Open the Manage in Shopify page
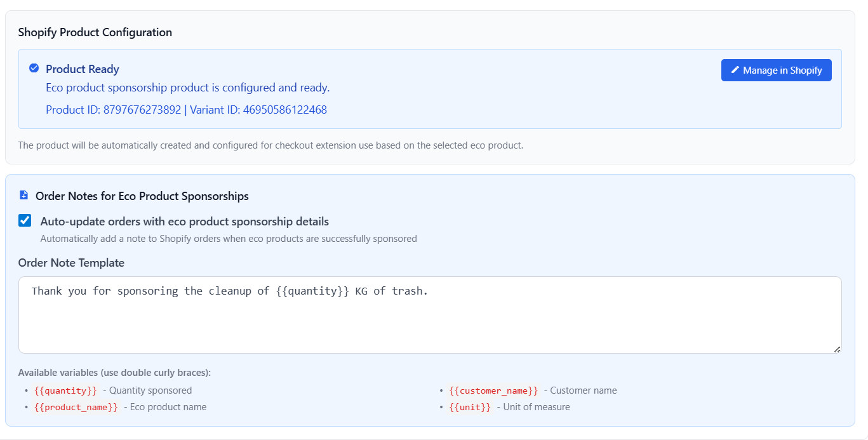The image size is (868, 440). [x=776, y=70]
